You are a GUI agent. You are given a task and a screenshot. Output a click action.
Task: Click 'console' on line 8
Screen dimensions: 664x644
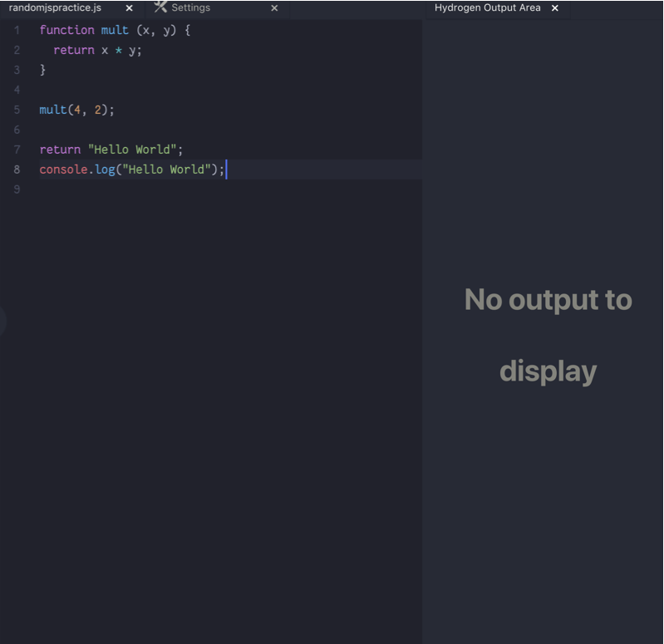[x=63, y=170]
